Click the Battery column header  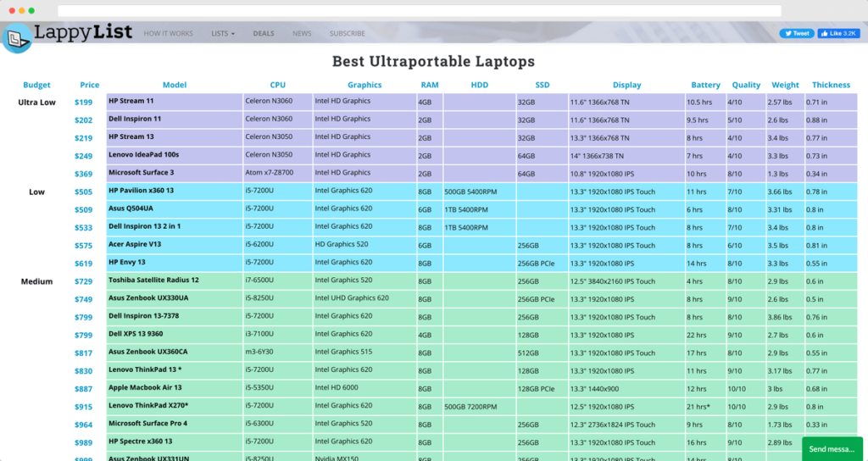tap(705, 85)
